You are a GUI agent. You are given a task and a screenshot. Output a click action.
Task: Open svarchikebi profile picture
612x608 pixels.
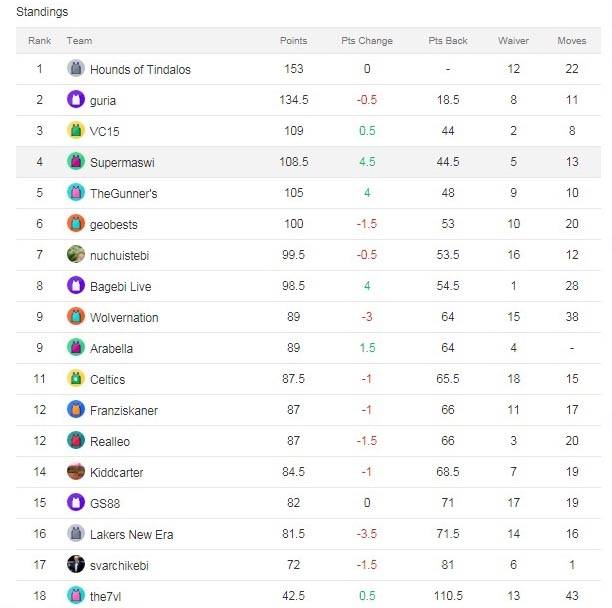pos(76,564)
